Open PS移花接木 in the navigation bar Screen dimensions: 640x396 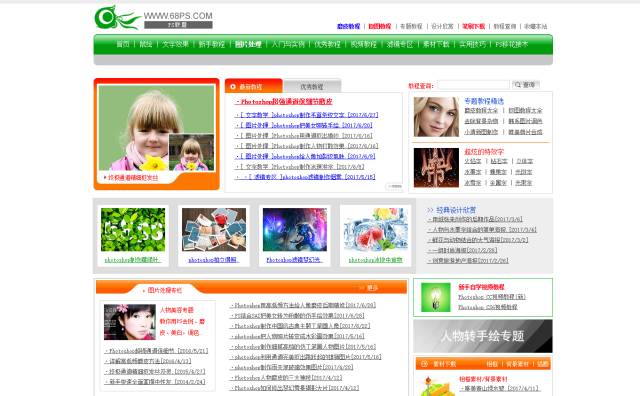511,44
